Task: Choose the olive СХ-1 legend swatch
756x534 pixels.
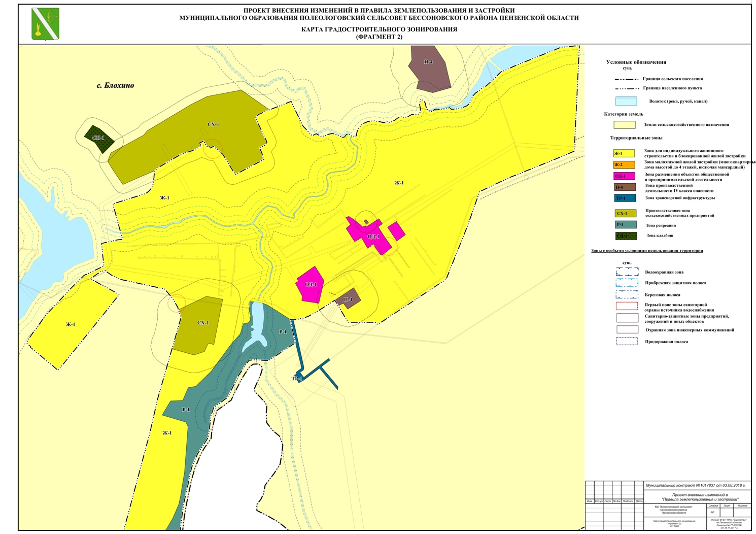Action: click(x=625, y=213)
